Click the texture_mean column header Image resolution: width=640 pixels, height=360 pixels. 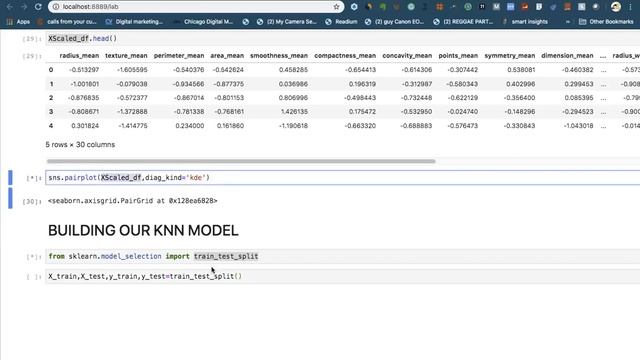(x=126, y=56)
